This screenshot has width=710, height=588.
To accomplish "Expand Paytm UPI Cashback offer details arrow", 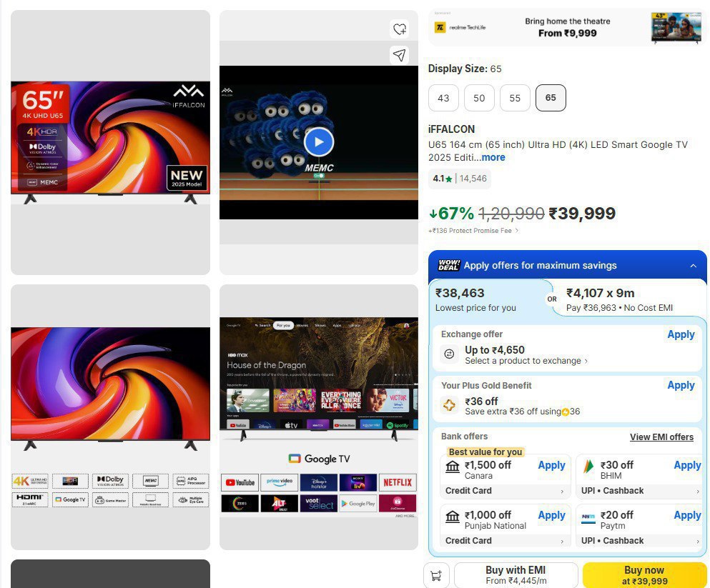I will pos(698,542).
